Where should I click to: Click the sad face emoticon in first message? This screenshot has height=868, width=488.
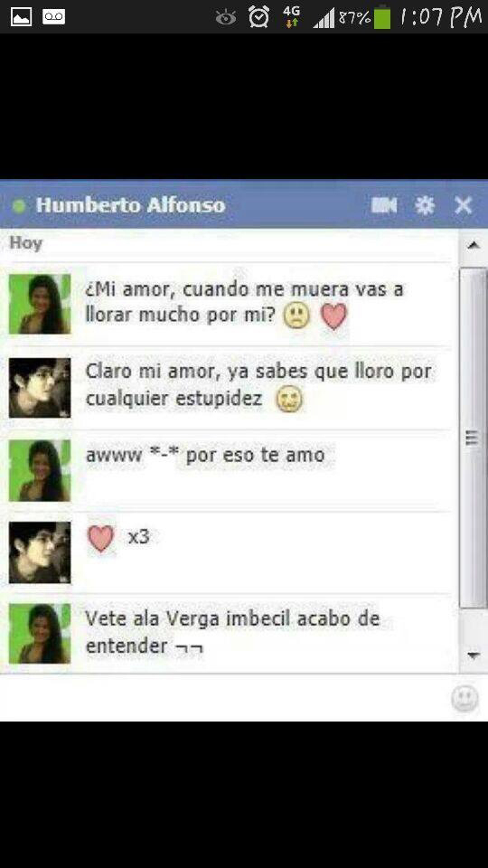click(296, 316)
